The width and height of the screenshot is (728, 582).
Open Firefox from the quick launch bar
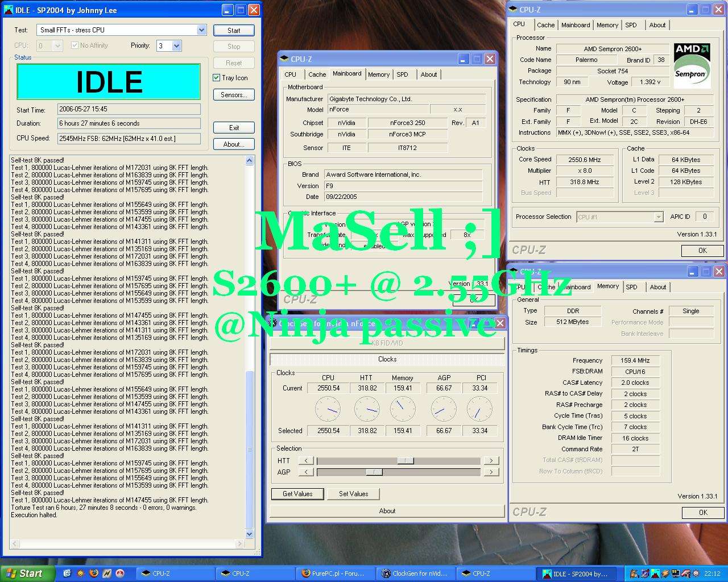(x=94, y=573)
